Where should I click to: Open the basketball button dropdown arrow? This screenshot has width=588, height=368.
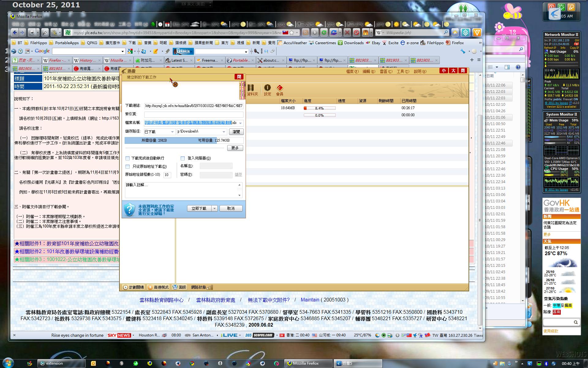point(371,33)
